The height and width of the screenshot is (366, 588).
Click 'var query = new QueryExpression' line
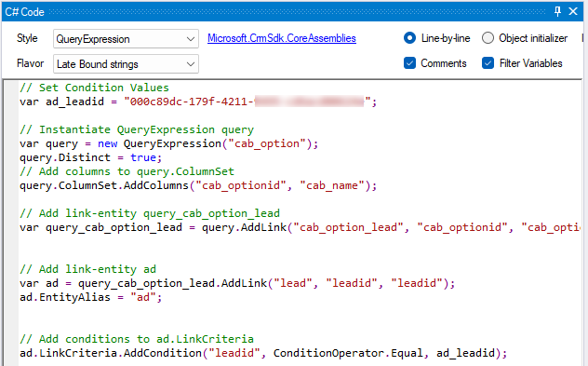point(168,143)
